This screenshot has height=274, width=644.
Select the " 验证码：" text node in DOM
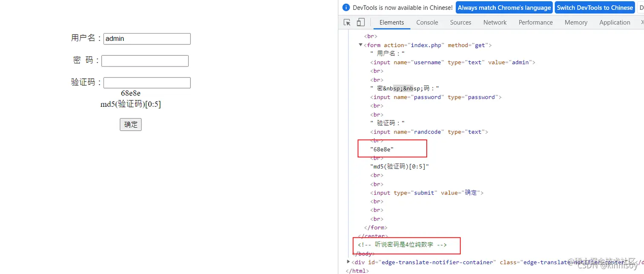(x=388, y=123)
